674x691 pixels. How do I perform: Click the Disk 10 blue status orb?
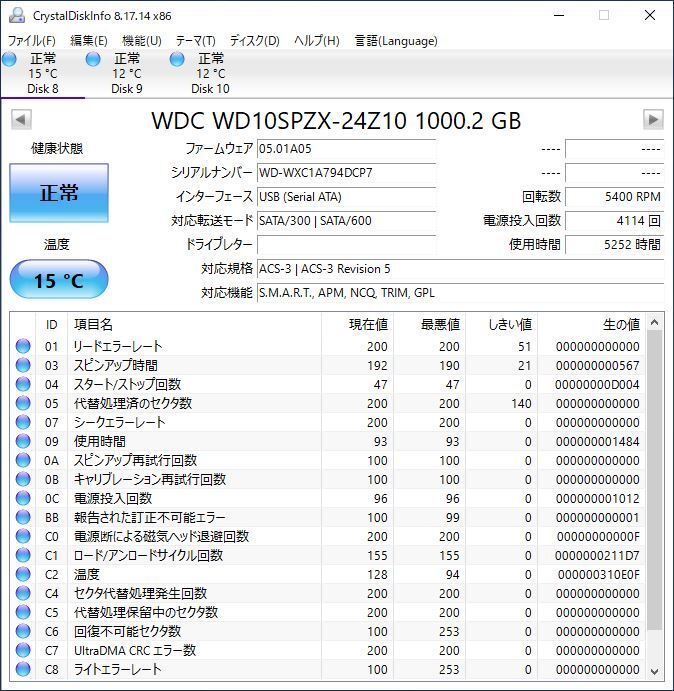[177, 59]
